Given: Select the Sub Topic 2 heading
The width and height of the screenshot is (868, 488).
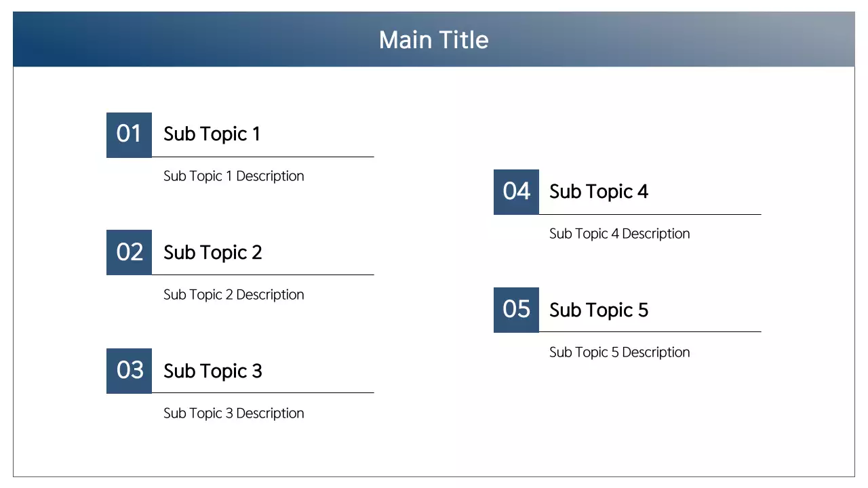Looking at the screenshot, I should (x=212, y=253).
